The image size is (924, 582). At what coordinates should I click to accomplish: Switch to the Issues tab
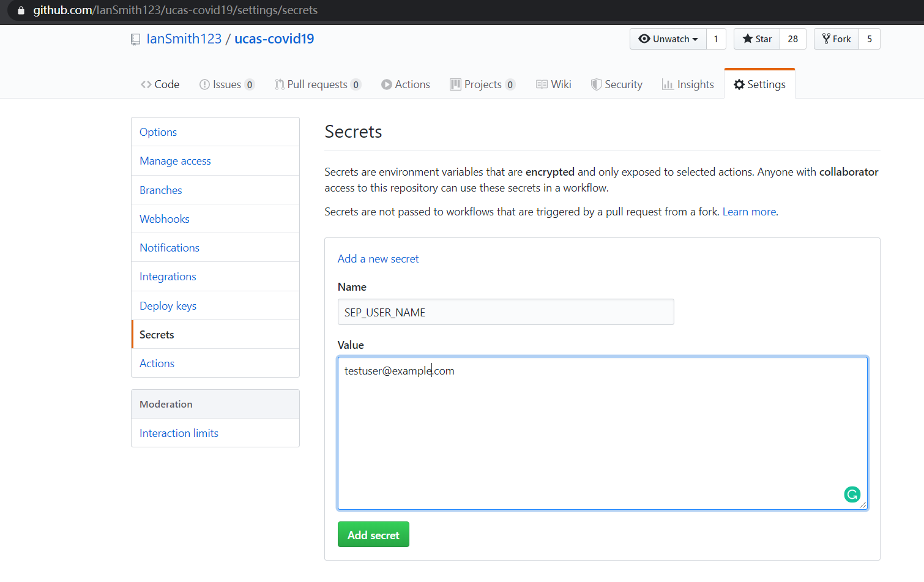(x=226, y=84)
